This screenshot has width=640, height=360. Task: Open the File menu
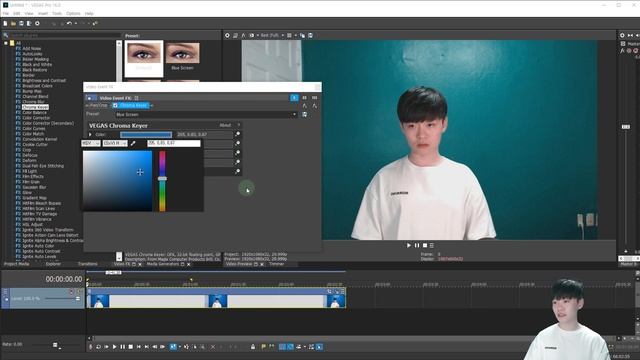[6, 13]
